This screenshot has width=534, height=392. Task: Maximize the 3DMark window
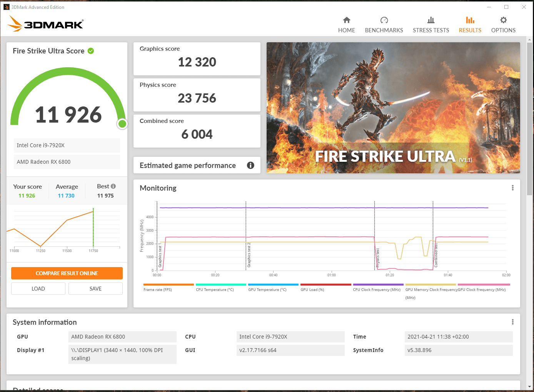[506, 7]
